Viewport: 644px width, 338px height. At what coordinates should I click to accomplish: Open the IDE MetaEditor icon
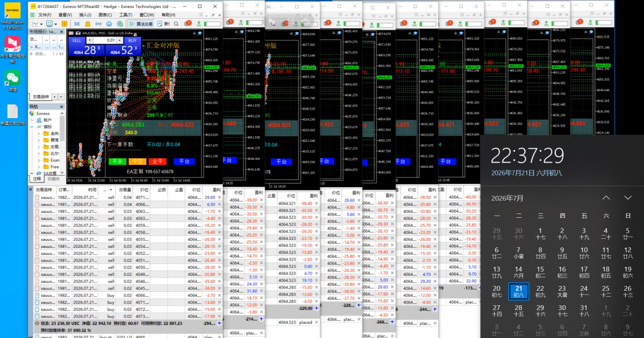click(x=77, y=24)
